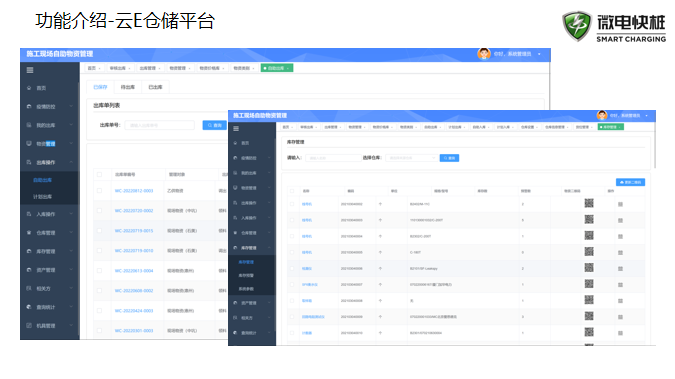Image resolution: width=675 pixels, height=379 pixels.
Task: Open link WC-20220424-0003
Action: point(134,311)
